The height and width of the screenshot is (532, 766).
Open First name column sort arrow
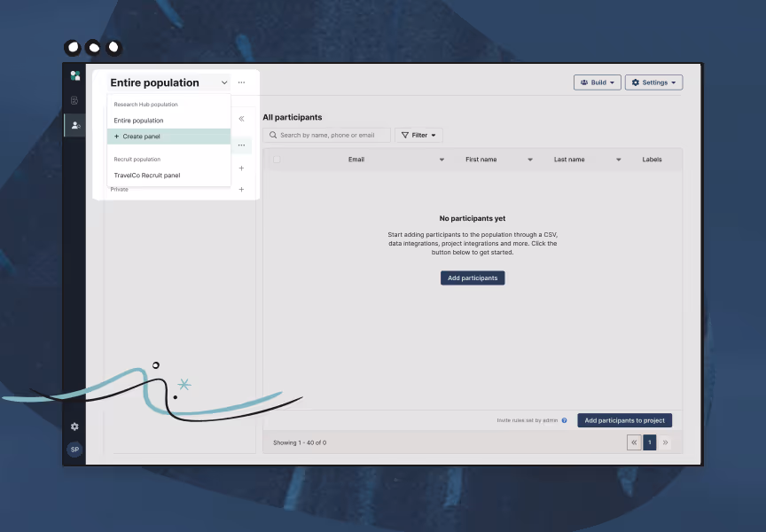530,160
